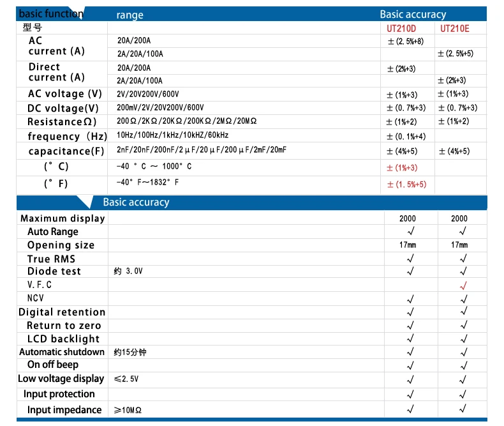Click AC voltage range '2V/20V200V/600V'

click(x=148, y=94)
